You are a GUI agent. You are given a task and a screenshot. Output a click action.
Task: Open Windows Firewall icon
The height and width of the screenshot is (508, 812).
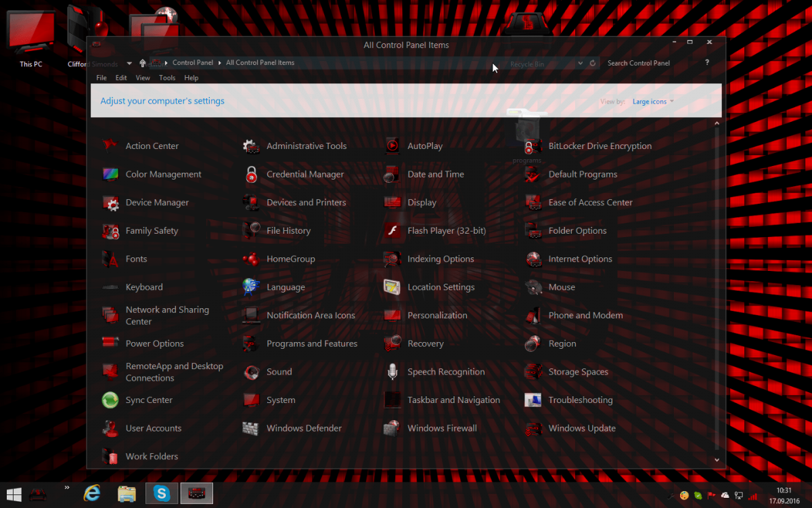392,428
